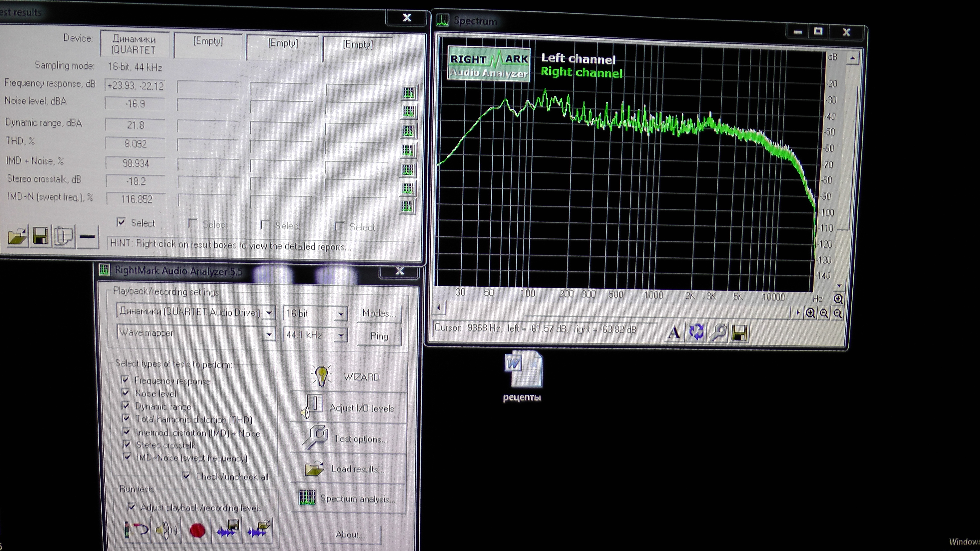Screen dimensions: 980x551
Task: Expand the 44.1 kHz sample rate dropdown
Action: (x=341, y=335)
